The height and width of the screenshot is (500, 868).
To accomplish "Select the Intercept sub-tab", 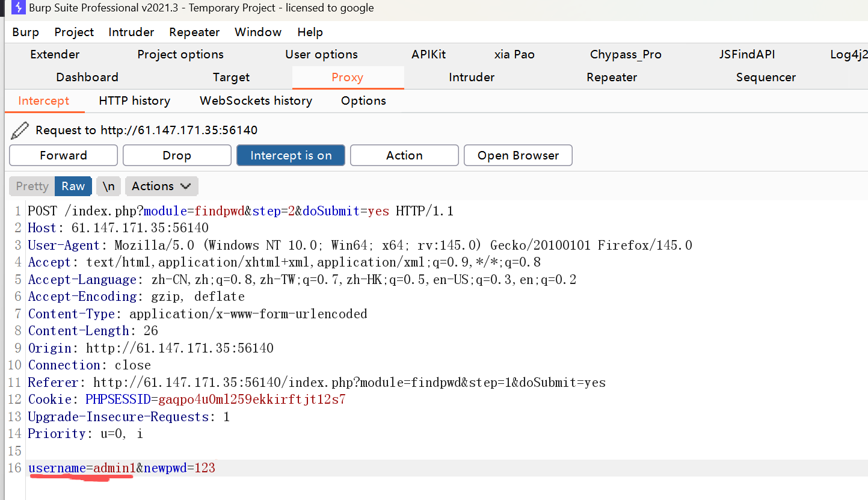I will (x=44, y=101).
